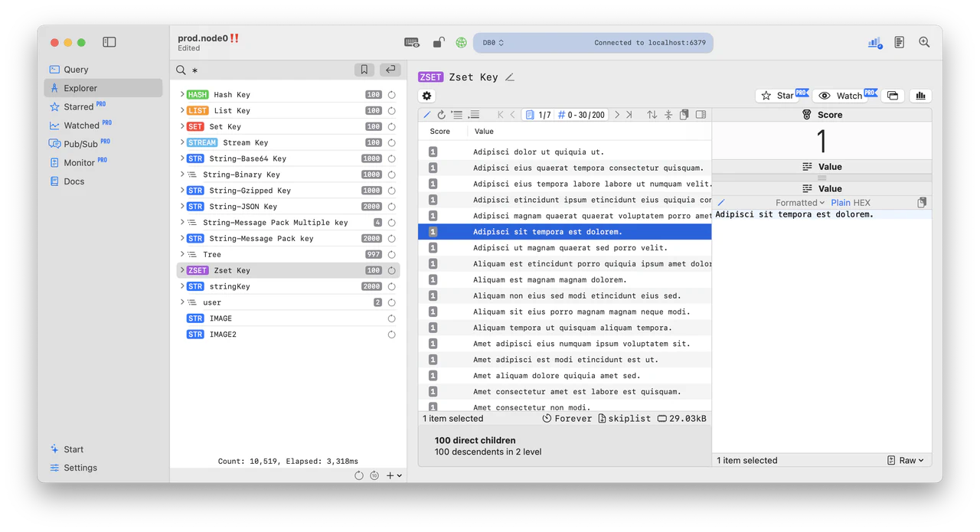Viewport: 980px width, 532px height.
Task: Toggle Star for the Zset Key
Action: click(779, 96)
